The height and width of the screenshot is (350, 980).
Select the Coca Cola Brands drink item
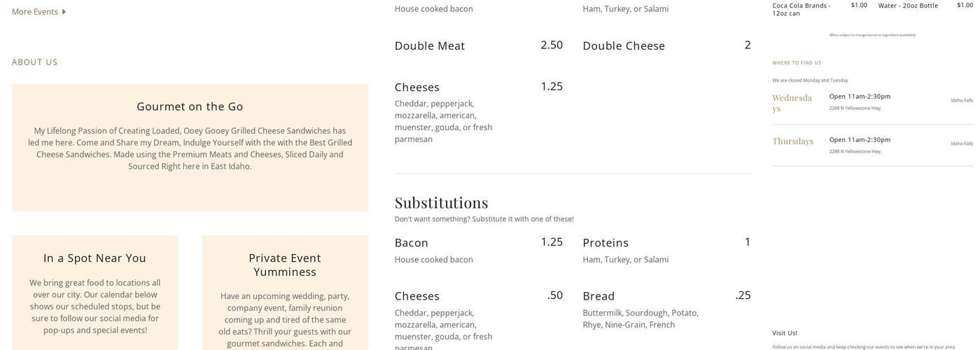pyautogui.click(x=801, y=9)
